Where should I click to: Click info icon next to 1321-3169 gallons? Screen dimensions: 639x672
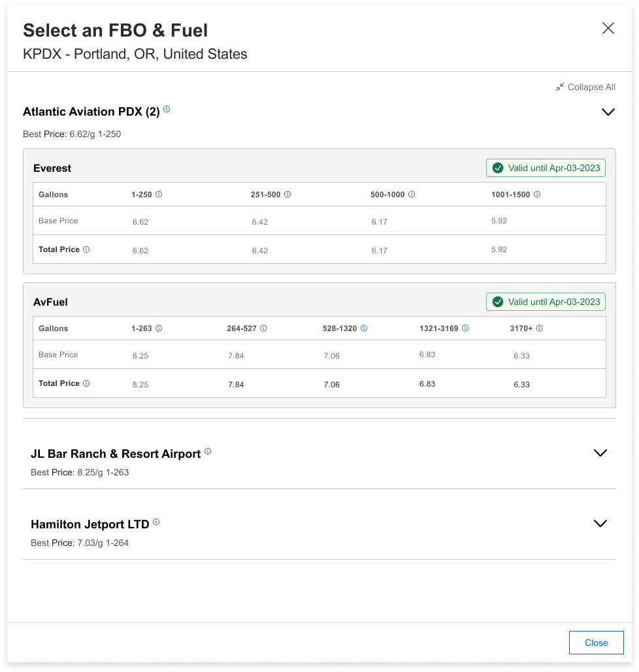coord(465,328)
